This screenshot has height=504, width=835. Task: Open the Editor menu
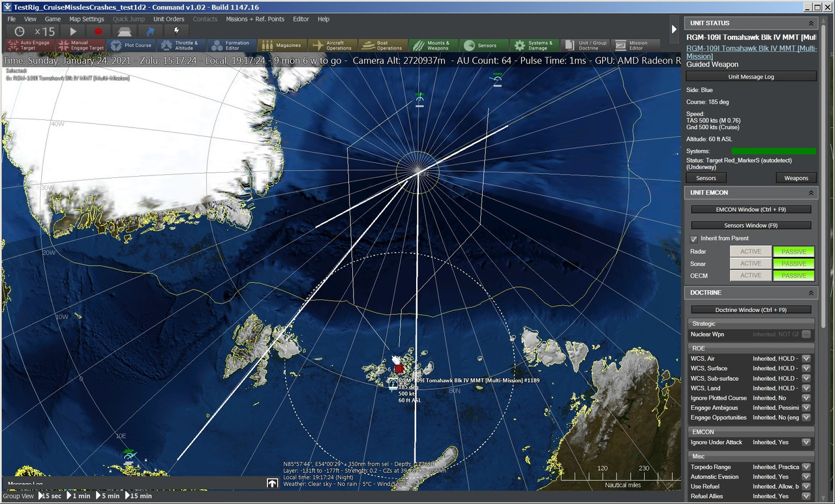tap(301, 19)
